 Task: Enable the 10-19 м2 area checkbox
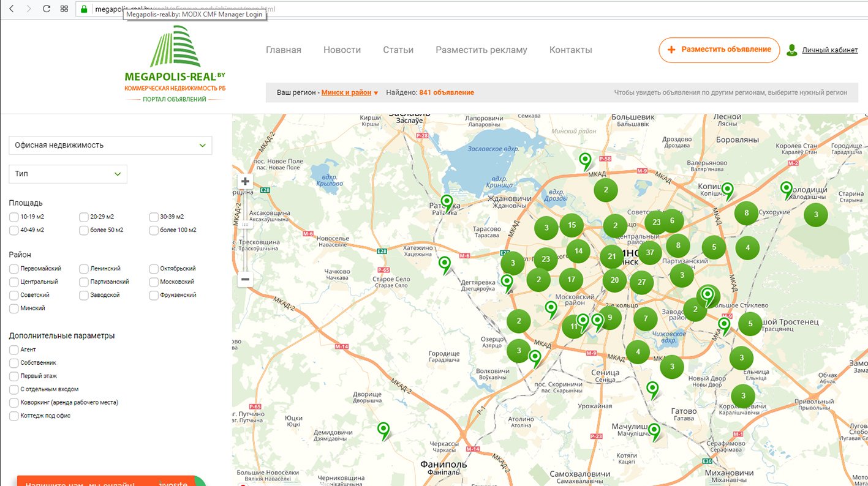(14, 217)
